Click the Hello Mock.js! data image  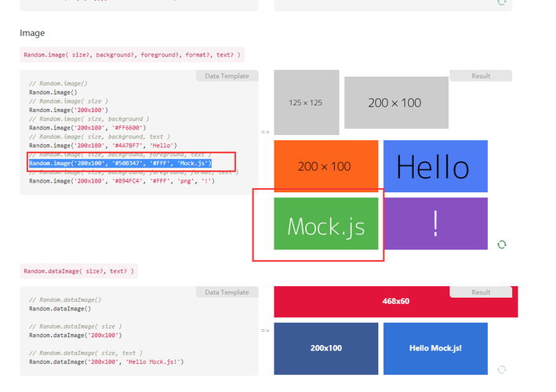coord(434,348)
